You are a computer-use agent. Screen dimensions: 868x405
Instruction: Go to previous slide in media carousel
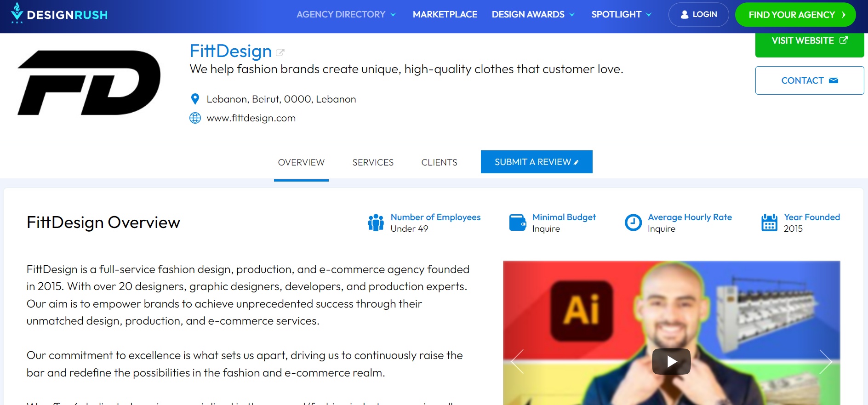coord(518,361)
